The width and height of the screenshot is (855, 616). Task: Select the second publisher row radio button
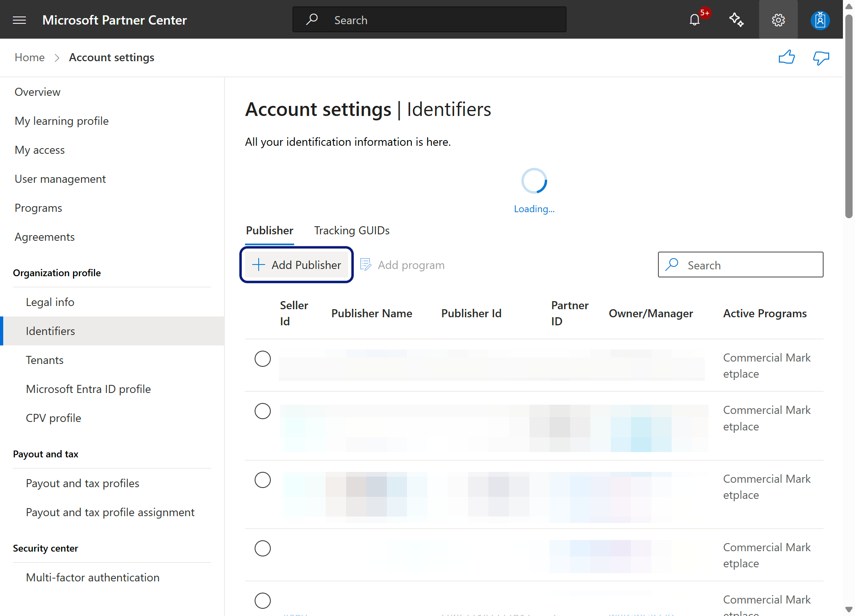coord(263,411)
